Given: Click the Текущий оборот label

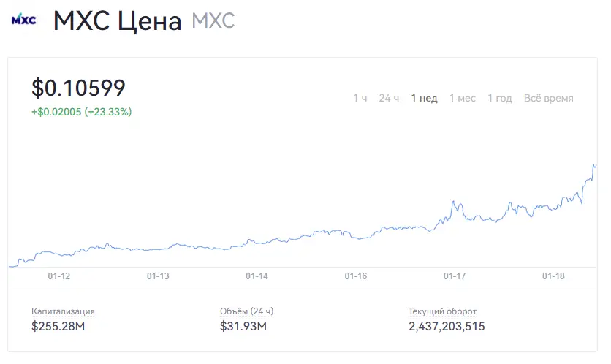Looking at the screenshot, I should [x=442, y=311].
